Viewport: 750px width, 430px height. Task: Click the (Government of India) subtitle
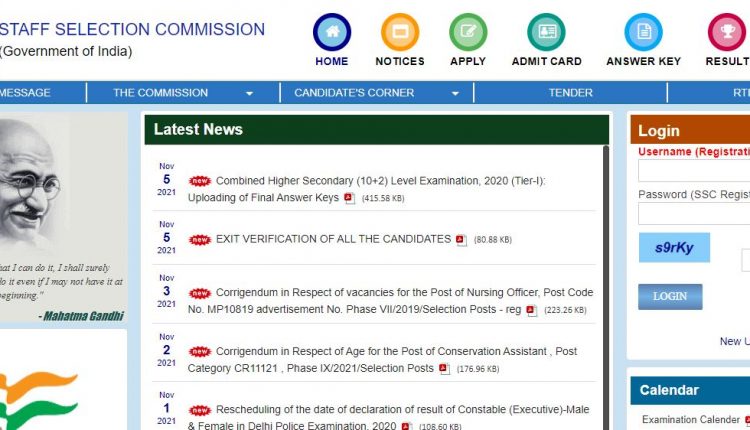[x=66, y=51]
